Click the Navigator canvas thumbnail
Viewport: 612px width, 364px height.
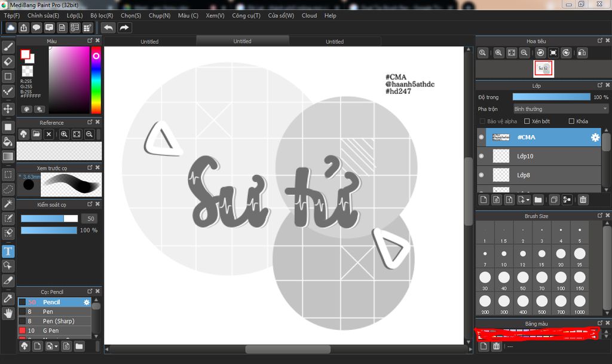543,69
